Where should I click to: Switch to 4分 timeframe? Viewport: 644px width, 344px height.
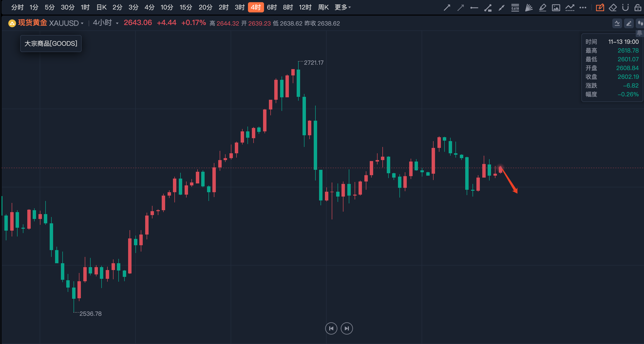[150, 8]
